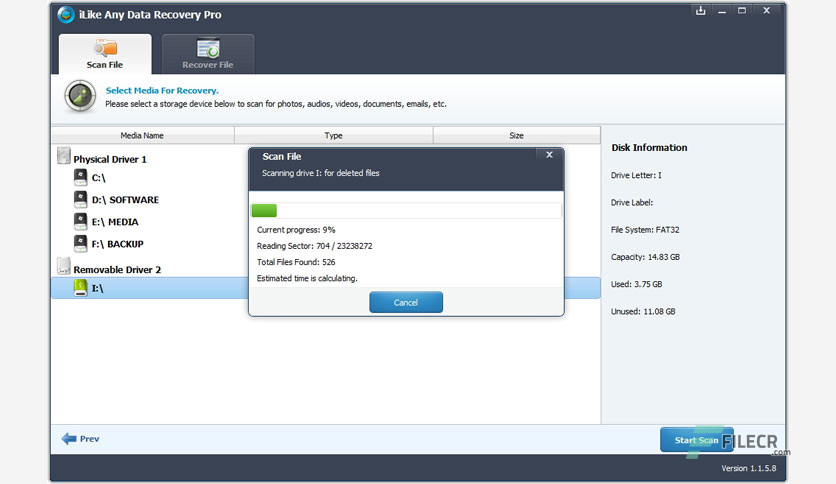836x484 pixels.
Task: Click 'Used: 3.75 GB' info line
Action: click(x=637, y=284)
